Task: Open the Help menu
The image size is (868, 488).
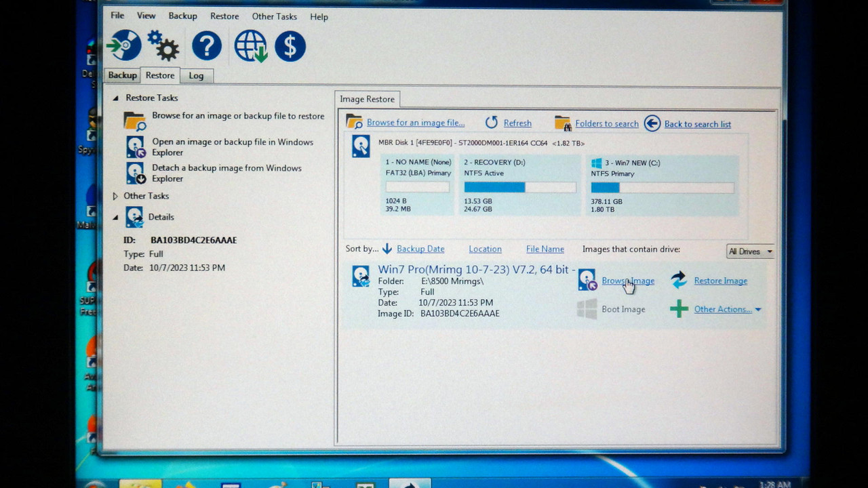Action: (319, 17)
